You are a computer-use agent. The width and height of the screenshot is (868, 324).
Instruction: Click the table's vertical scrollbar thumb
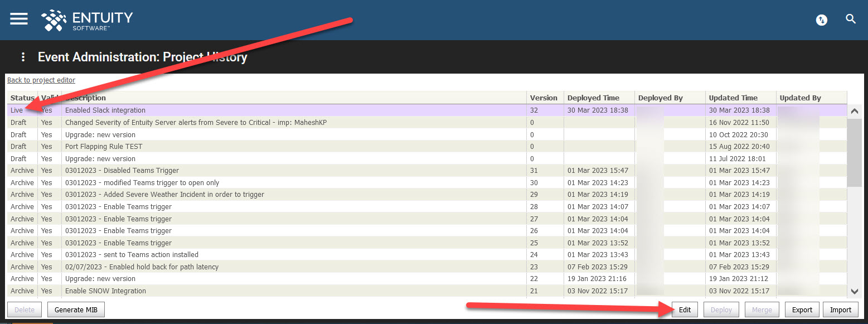[854, 152]
